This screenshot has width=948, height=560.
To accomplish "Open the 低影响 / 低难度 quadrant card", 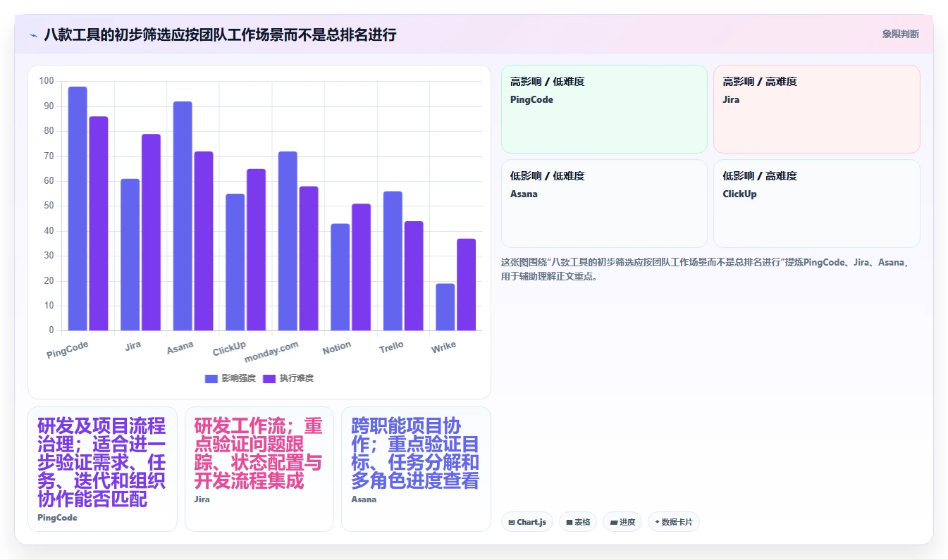I will coord(604,204).
